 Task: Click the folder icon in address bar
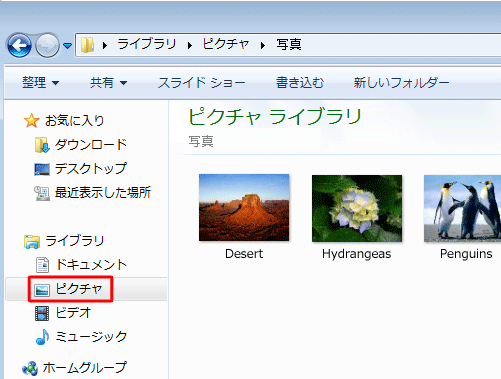87,45
